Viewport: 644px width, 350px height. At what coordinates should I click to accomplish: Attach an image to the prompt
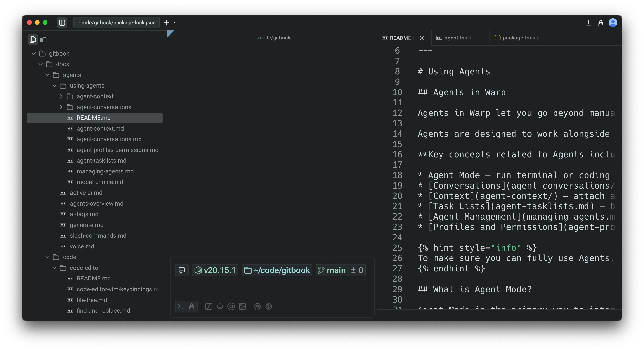click(243, 306)
